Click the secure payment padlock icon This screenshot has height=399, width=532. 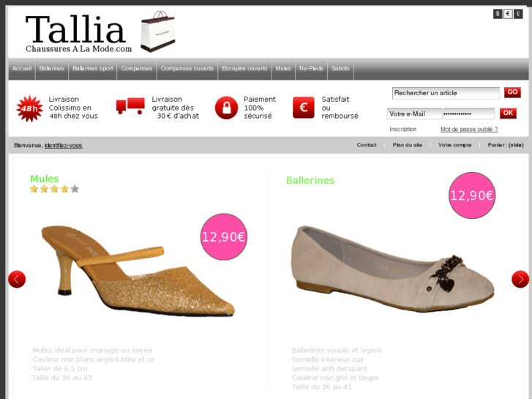tap(226, 108)
